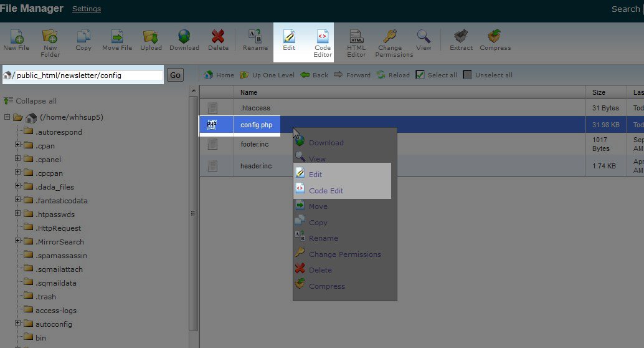This screenshot has width=644, height=348.
Task: Click the directory path input field
Action: click(x=87, y=75)
